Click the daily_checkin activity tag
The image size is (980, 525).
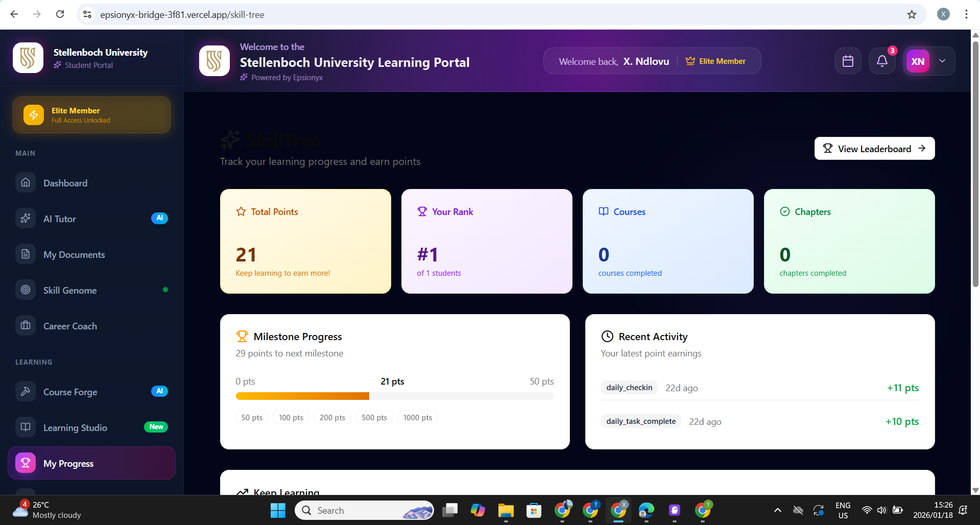(629, 388)
